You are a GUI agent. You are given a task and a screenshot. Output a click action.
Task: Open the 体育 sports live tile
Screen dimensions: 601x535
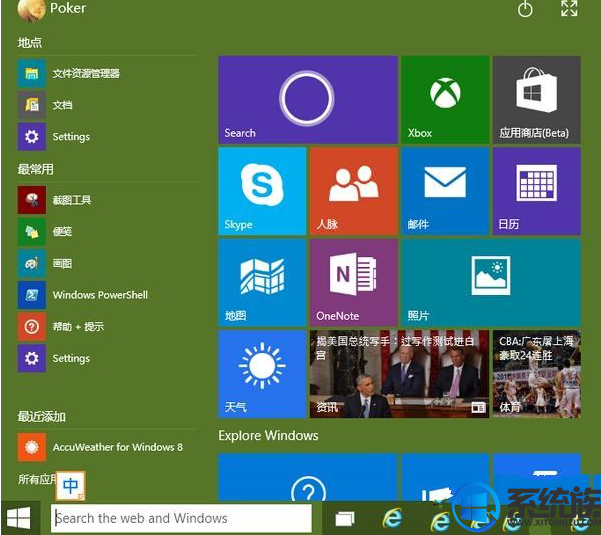click(537, 374)
